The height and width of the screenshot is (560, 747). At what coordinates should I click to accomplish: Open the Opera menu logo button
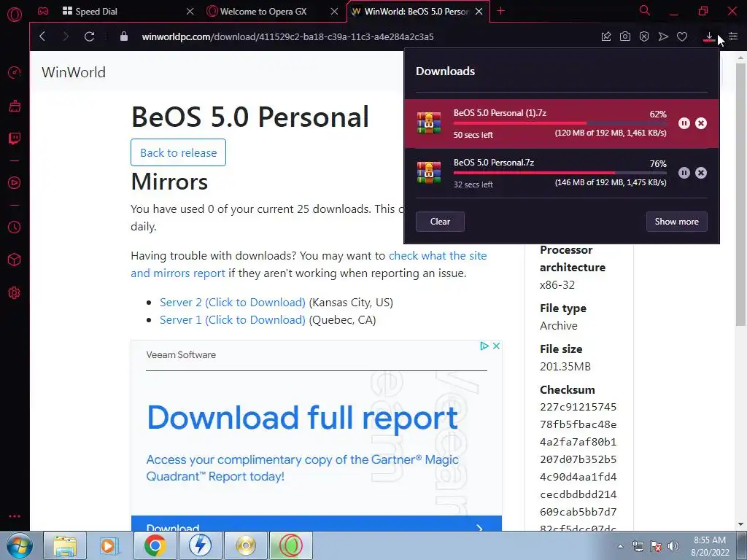pyautogui.click(x=15, y=15)
